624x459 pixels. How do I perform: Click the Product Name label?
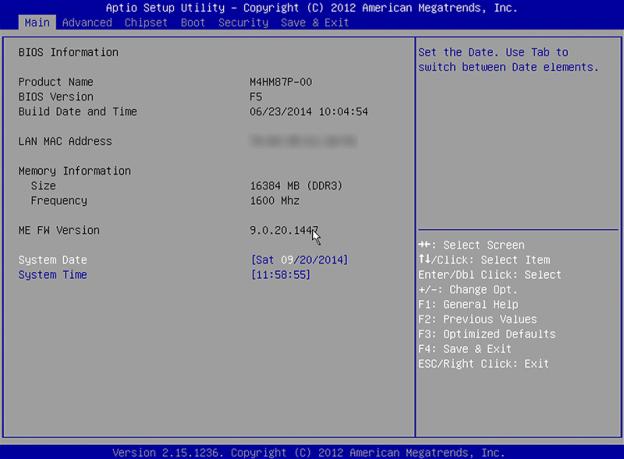pos(56,82)
